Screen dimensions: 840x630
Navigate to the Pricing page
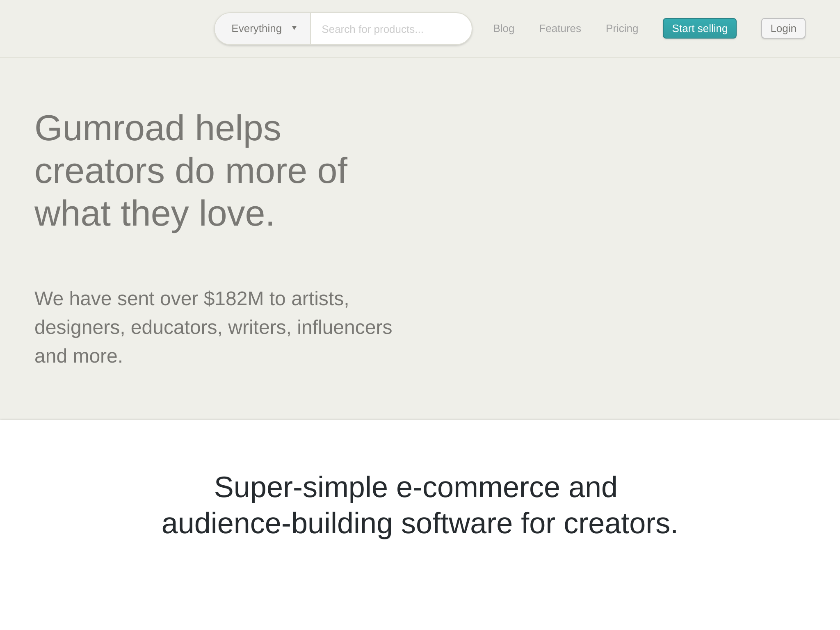622,29
